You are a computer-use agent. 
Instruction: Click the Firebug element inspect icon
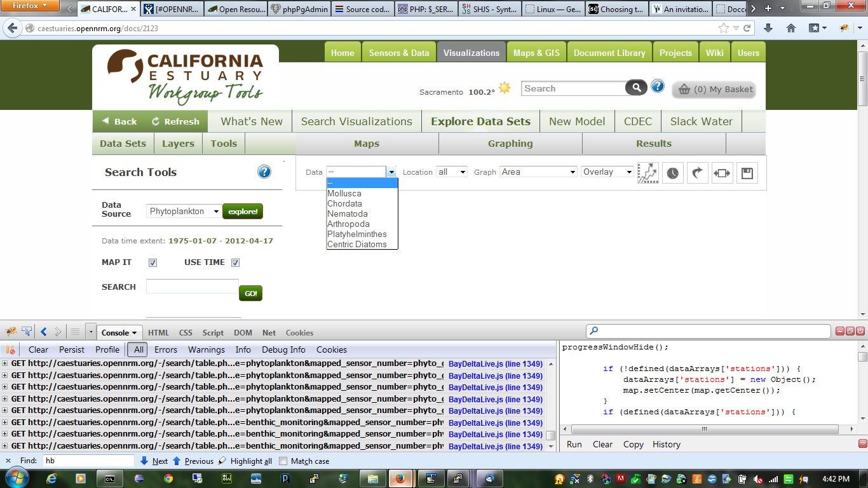(x=27, y=332)
